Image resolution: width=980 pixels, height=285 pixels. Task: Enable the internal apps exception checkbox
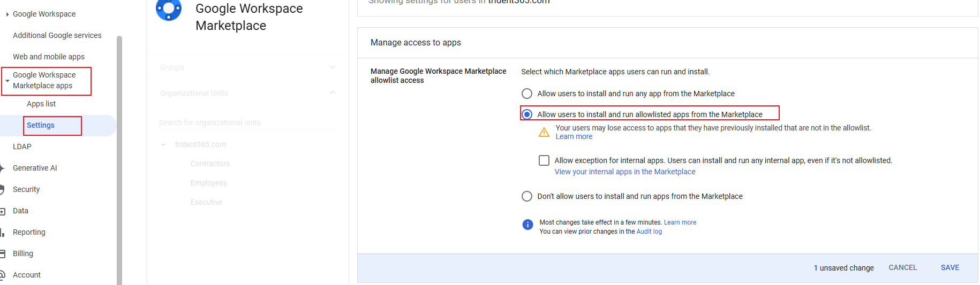[x=544, y=160]
